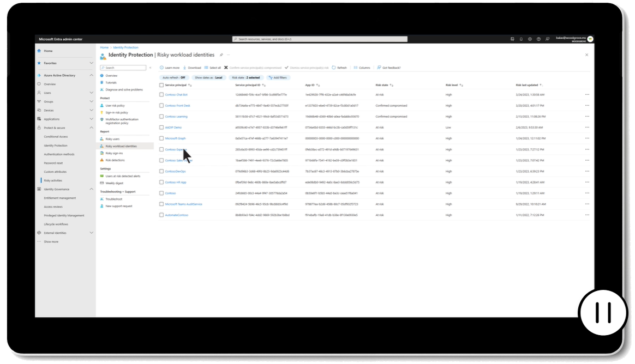The height and width of the screenshot is (364, 635).
Task: Open Risky sign-ins report
Action: coord(115,153)
